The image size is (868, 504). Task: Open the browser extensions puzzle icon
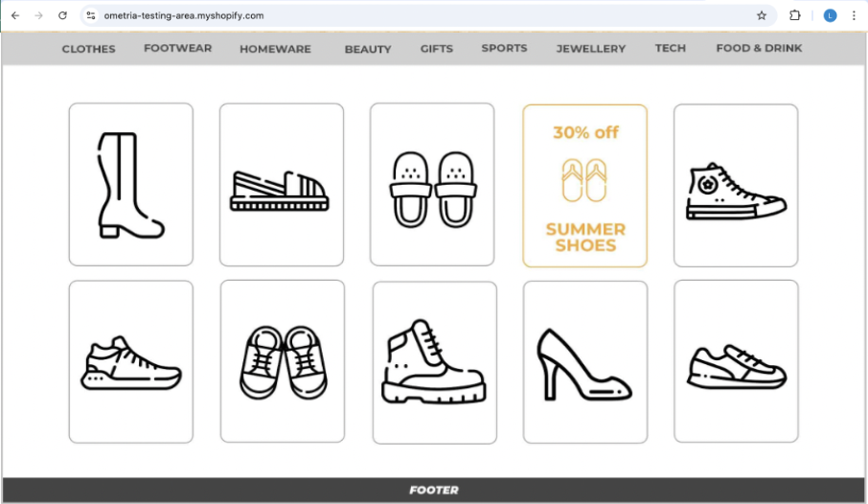point(795,15)
